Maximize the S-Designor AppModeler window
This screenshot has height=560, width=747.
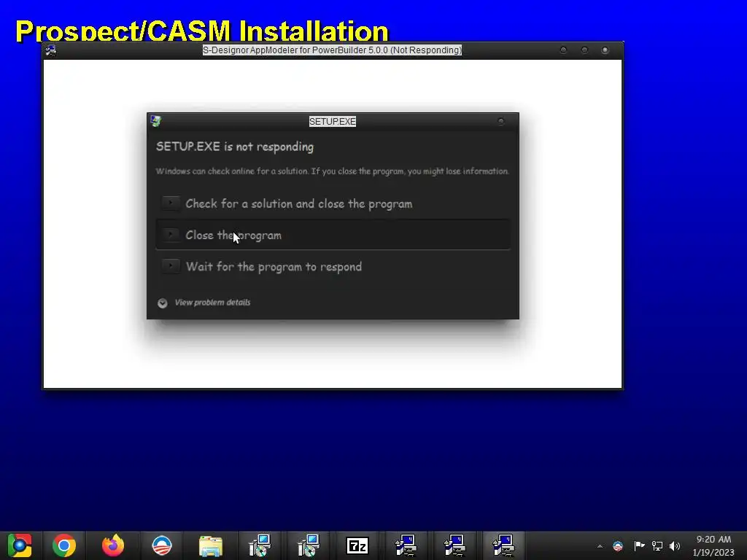584,50
